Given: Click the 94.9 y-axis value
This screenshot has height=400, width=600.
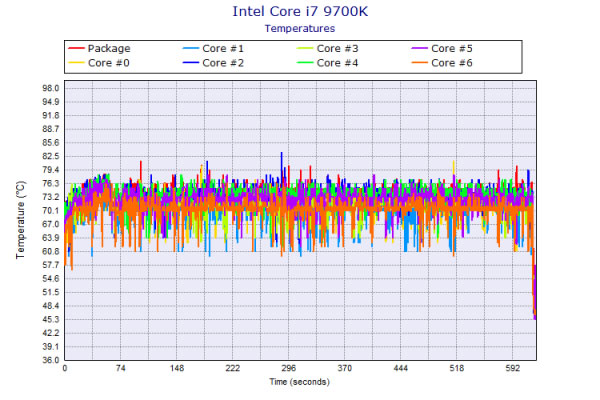Looking at the screenshot, I should click(51, 102).
